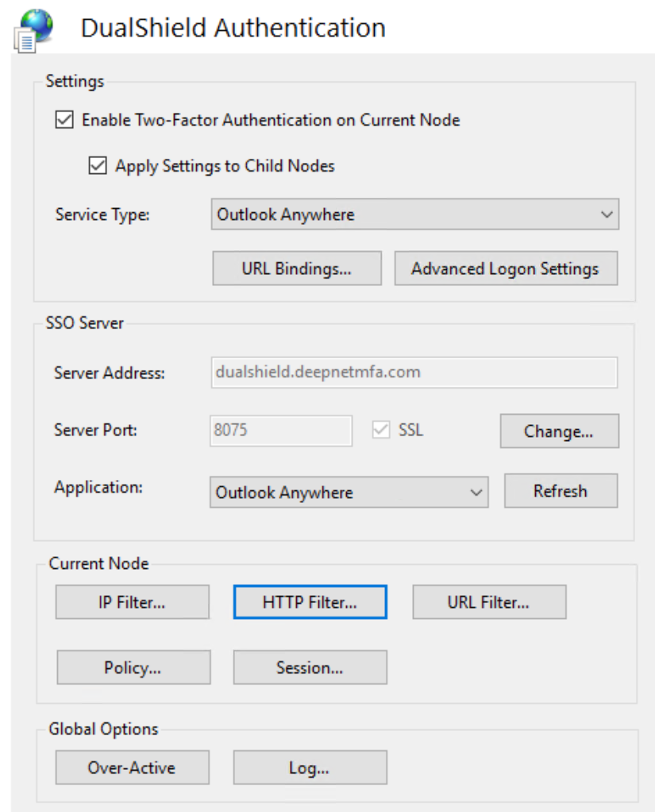
Task: Uncheck Apply Settings to Child Nodes
Action: (x=98, y=166)
